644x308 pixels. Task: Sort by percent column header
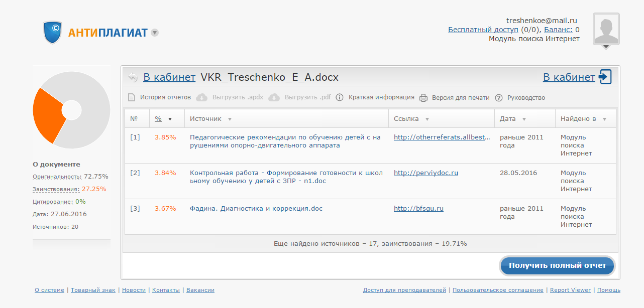(158, 119)
